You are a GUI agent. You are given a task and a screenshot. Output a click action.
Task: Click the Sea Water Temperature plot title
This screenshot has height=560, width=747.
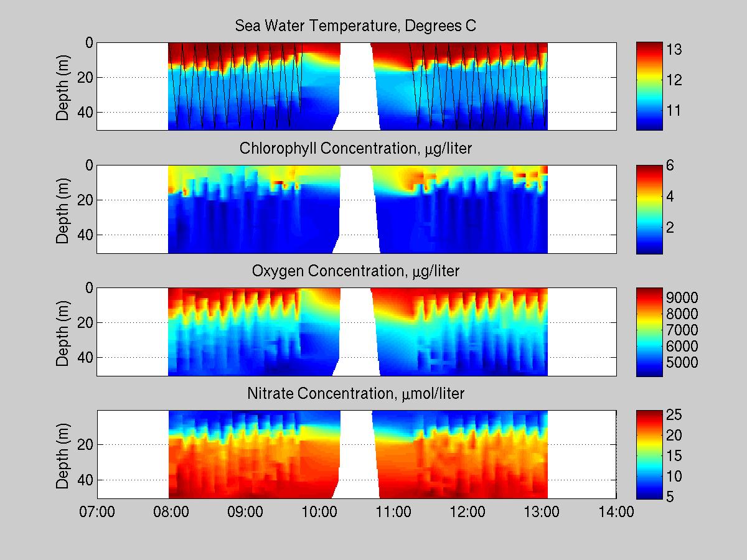click(x=355, y=26)
